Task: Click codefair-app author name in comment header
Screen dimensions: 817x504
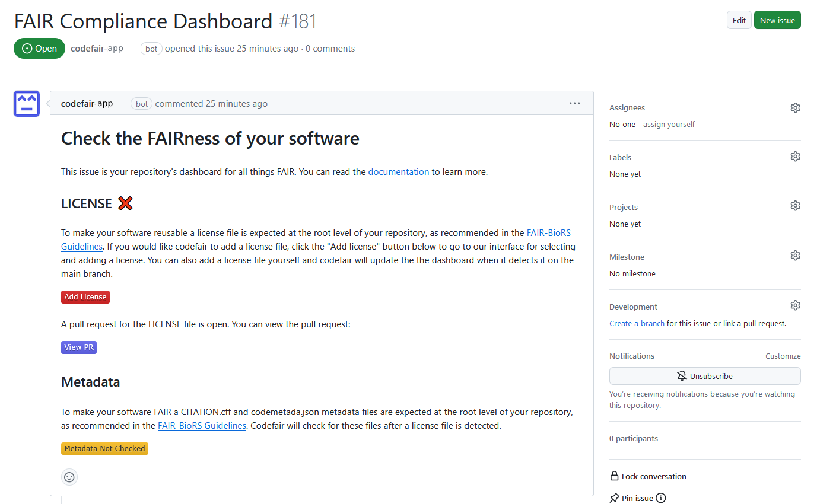Action: pyautogui.click(x=87, y=104)
